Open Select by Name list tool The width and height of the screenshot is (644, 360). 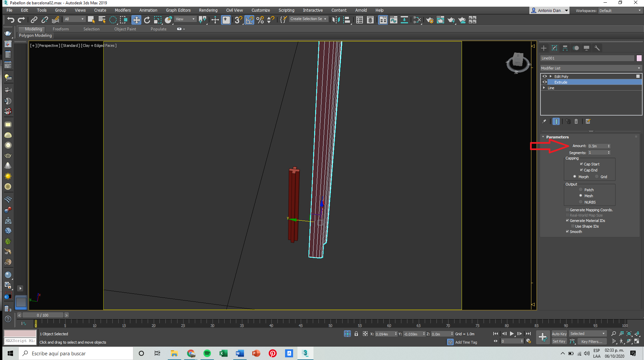(102, 20)
